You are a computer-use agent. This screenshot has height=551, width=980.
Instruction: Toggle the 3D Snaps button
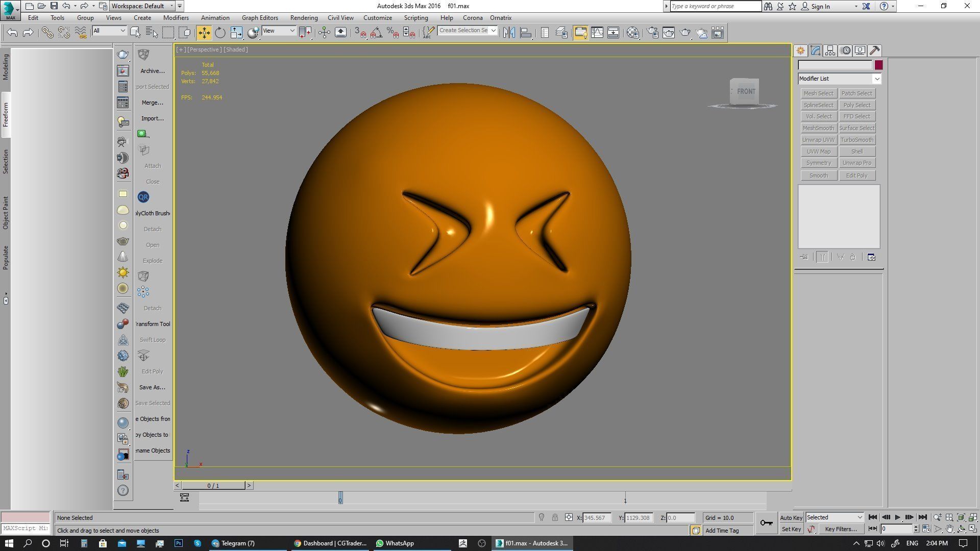[x=360, y=33]
